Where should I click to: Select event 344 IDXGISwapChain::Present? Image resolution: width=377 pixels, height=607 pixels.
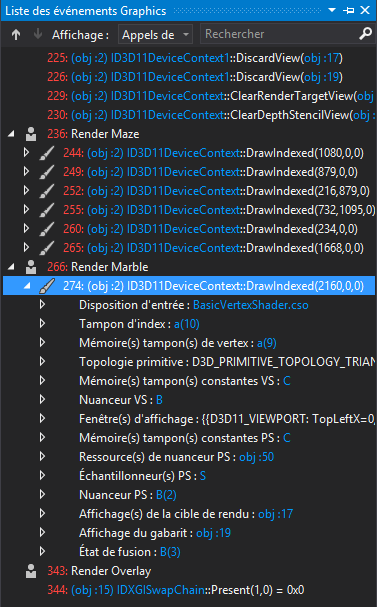pyautogui.click(x=176, y=590)
